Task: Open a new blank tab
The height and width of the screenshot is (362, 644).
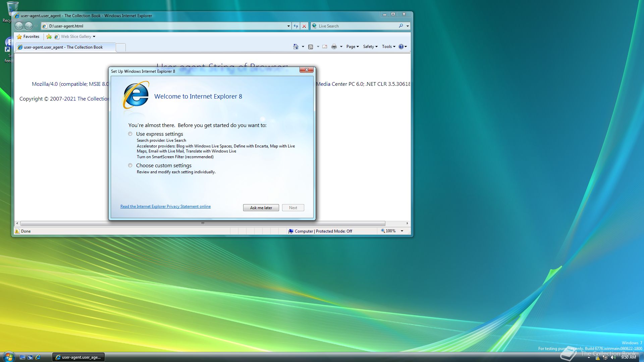Action: [121, 48]
